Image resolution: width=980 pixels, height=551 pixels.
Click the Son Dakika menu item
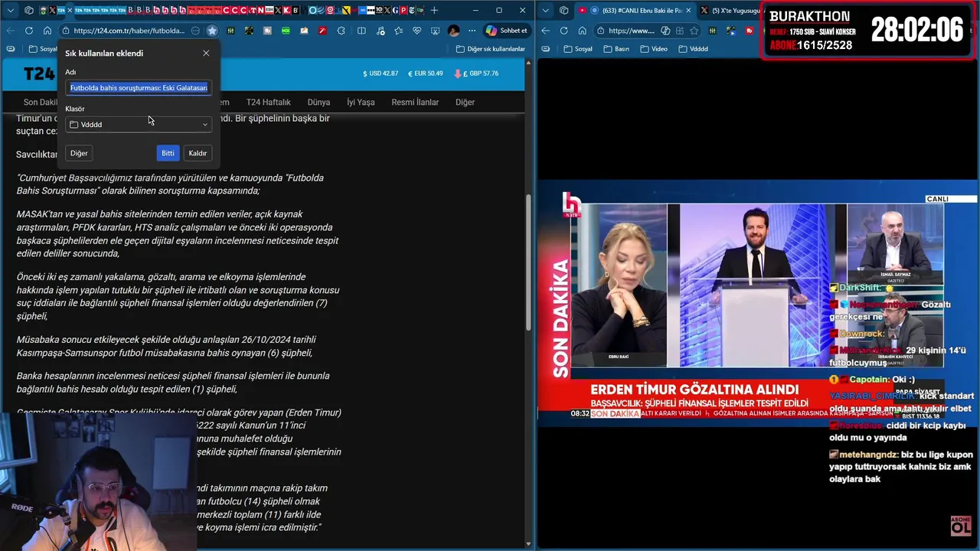pos(41,102)
